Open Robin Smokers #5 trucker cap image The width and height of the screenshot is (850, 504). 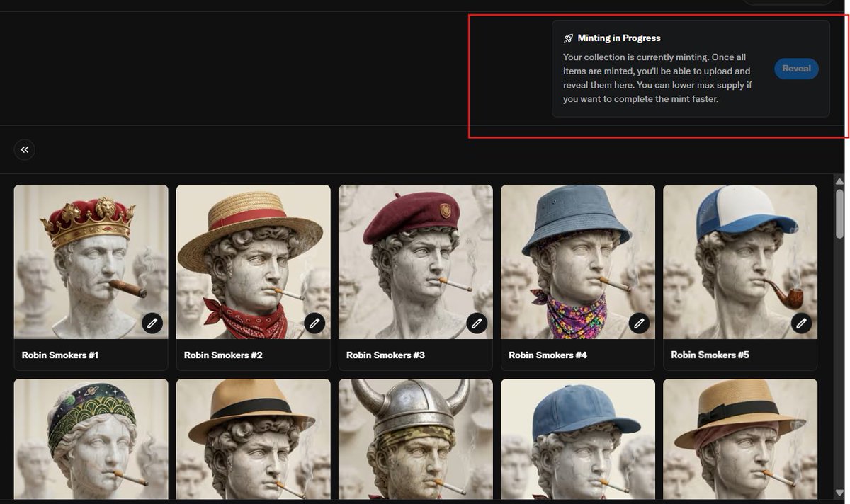pos(739,262)
